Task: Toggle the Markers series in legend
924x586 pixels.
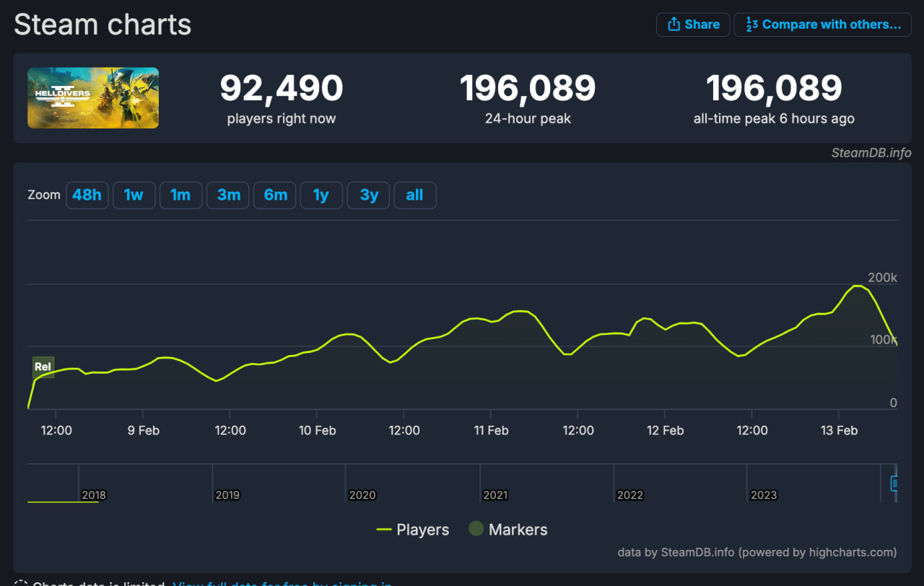Action: (x=508, y=530)
